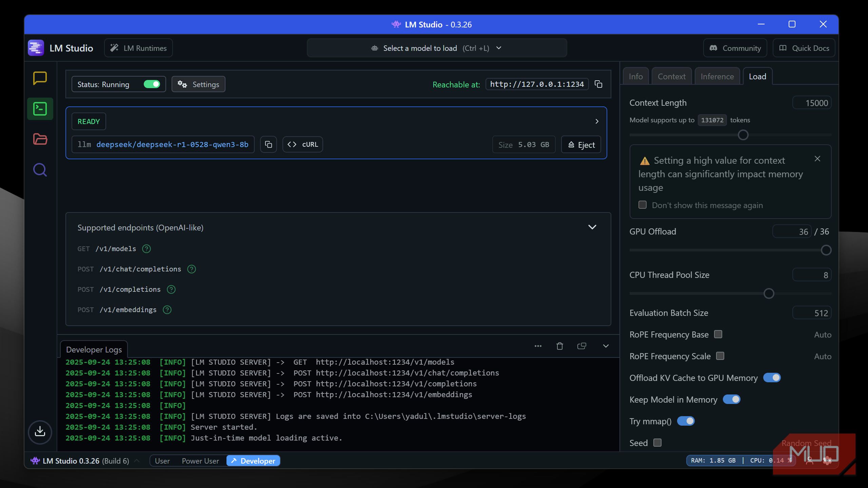The width and height of the screenshot is (868, 488).
Task: Collapse the Developer Logs panel
Action: pyautogui.click(x=606, y=346)
